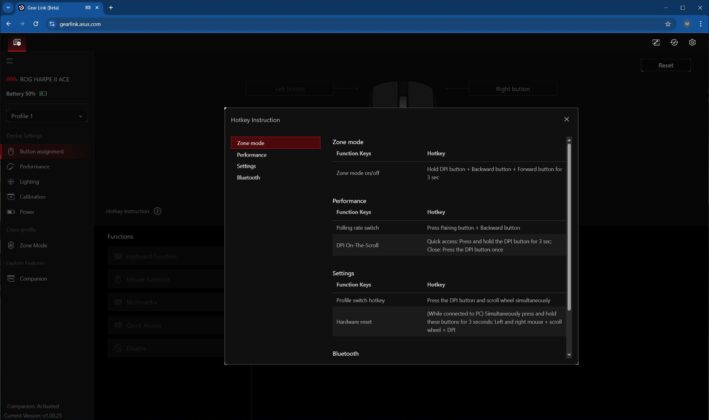Click the gauge icon beside sidebar Performance
The height and width of the screenshot is (420, 709).
click(x=11, y=167)
